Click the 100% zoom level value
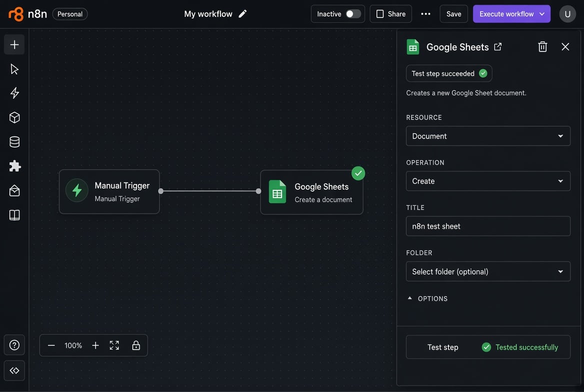The image size is (584, 392). [73, 345]
